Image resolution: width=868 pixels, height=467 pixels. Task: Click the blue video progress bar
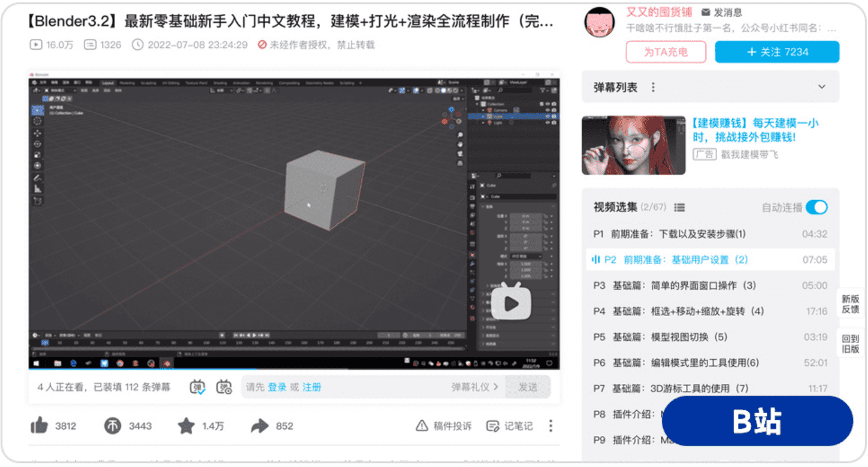(x=143, y=369)
